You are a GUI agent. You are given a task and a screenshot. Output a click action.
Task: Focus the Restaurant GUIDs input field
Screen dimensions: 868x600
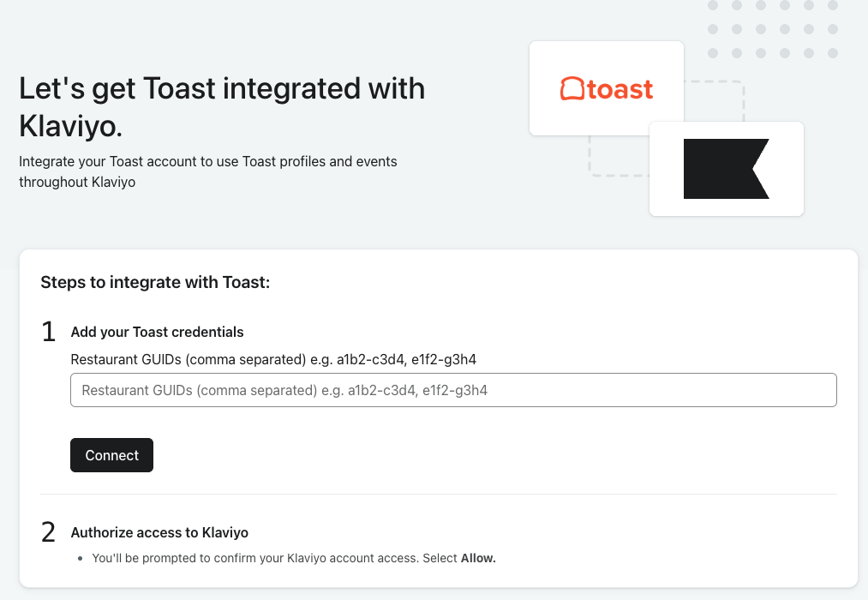pos(453,390)
